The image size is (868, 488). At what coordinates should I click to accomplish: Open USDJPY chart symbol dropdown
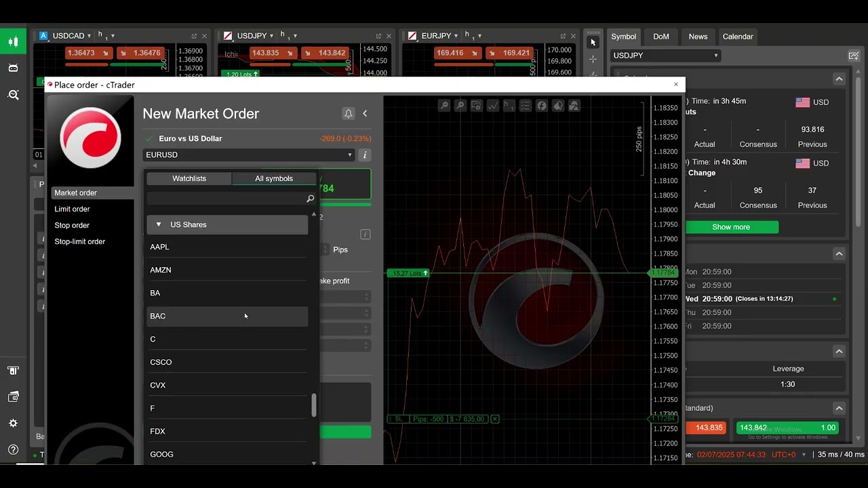click(x=271, y=36)
